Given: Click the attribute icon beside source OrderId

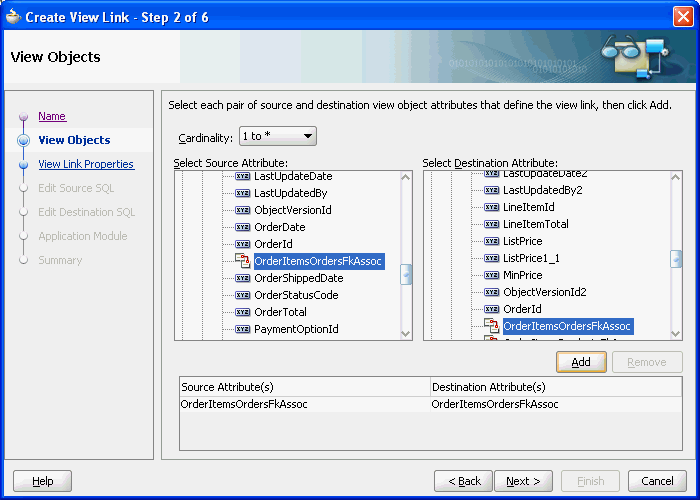Looking at the screenshot, I should [x=242, y=244].
